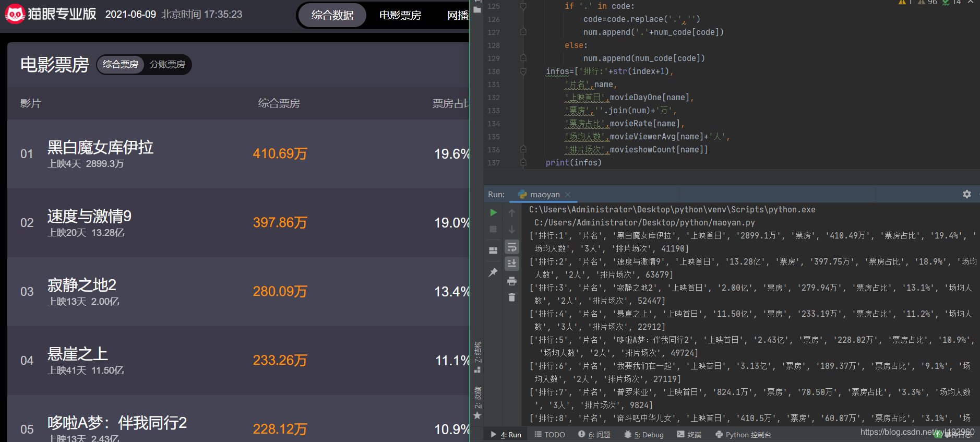
Task: Open the movie 悬崖之上
Action: [x=78, y=354]
